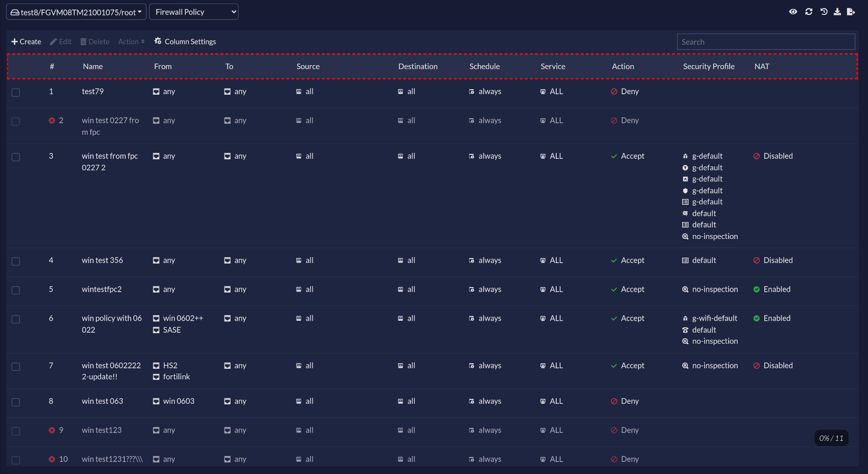Image resolution: width=868 pixels, height=474 pixels.
Task: Click the red error icon on policy 2
Action: 52,120
